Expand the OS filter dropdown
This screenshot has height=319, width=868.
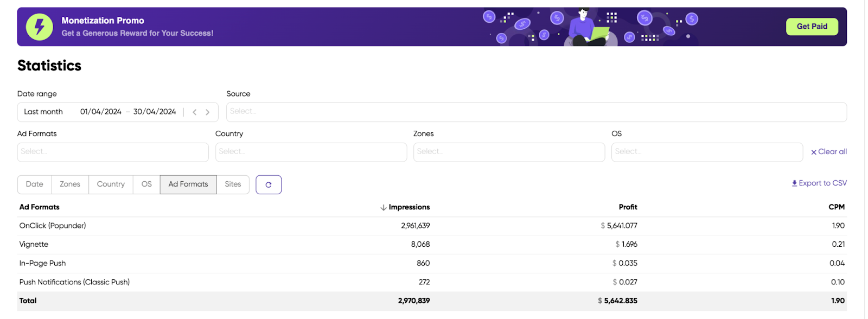(x=706, y=152)
